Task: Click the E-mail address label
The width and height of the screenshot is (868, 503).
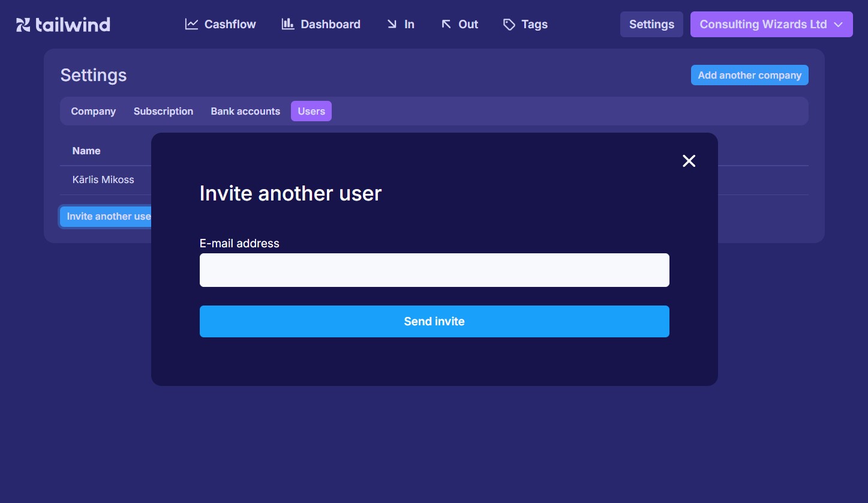Action: pyautogui.click(x=239, y=243)
